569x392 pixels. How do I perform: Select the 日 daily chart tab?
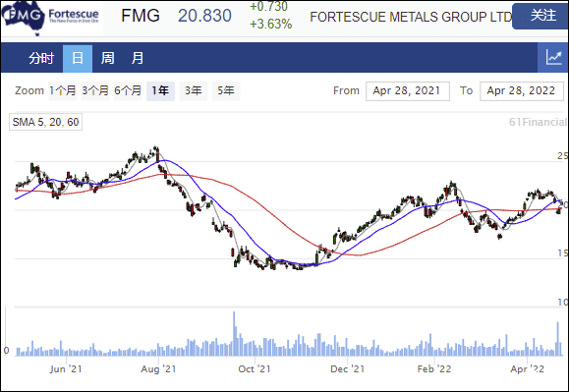pos(78,58)
